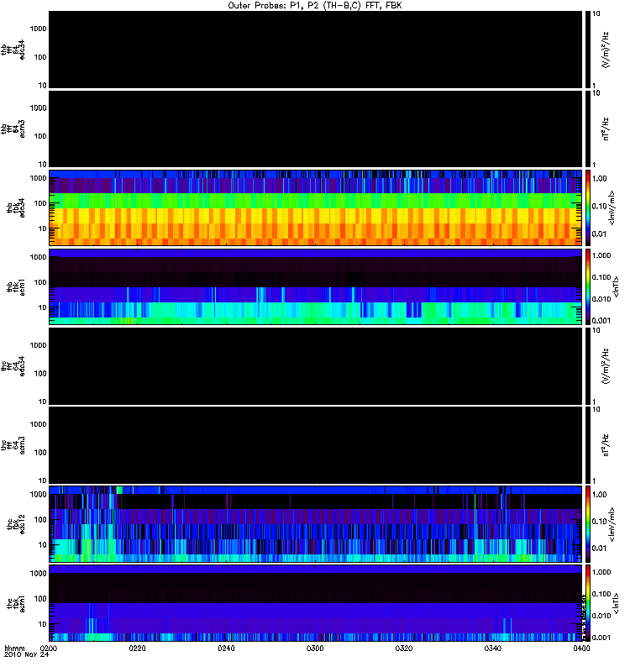Screen dimensions: 630x672
Task: Select the thc fbk edc12 spectrogram panel
Action: coord(315,524)
